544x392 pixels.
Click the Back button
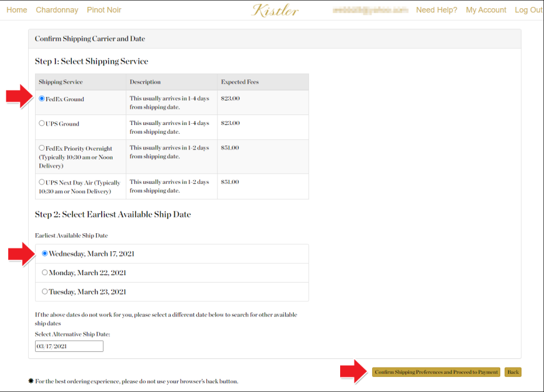(x=513, y=372)
